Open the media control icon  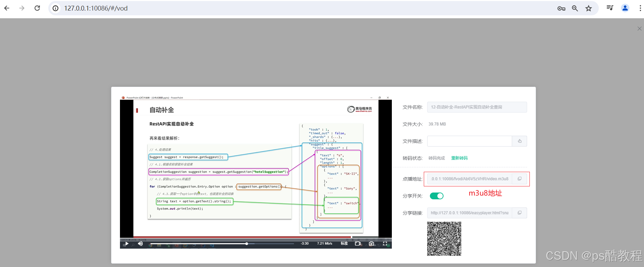pyautogui.click(x=610, y=8)
